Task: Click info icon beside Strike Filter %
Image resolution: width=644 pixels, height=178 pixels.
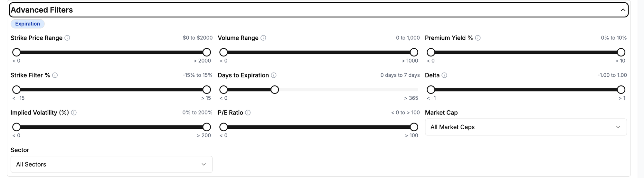Action: (55, 75)
